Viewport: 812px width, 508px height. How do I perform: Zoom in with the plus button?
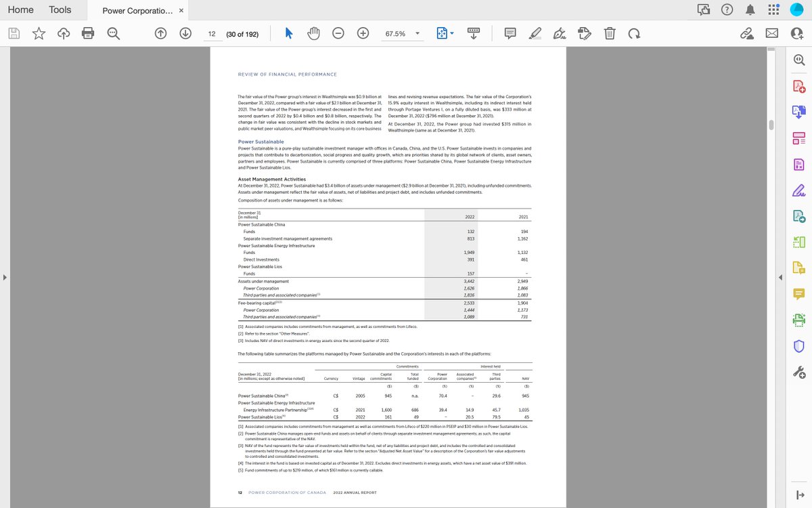363,33
